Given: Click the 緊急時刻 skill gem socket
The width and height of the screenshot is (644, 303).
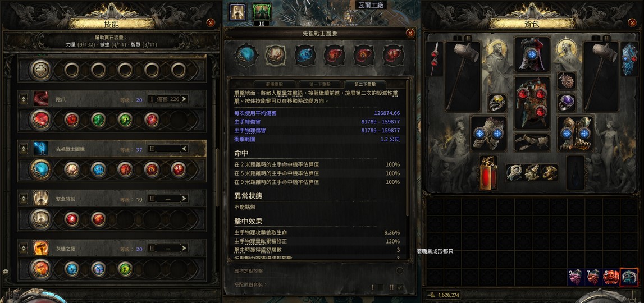Looking at the screenshot, I should click(40, 219).
